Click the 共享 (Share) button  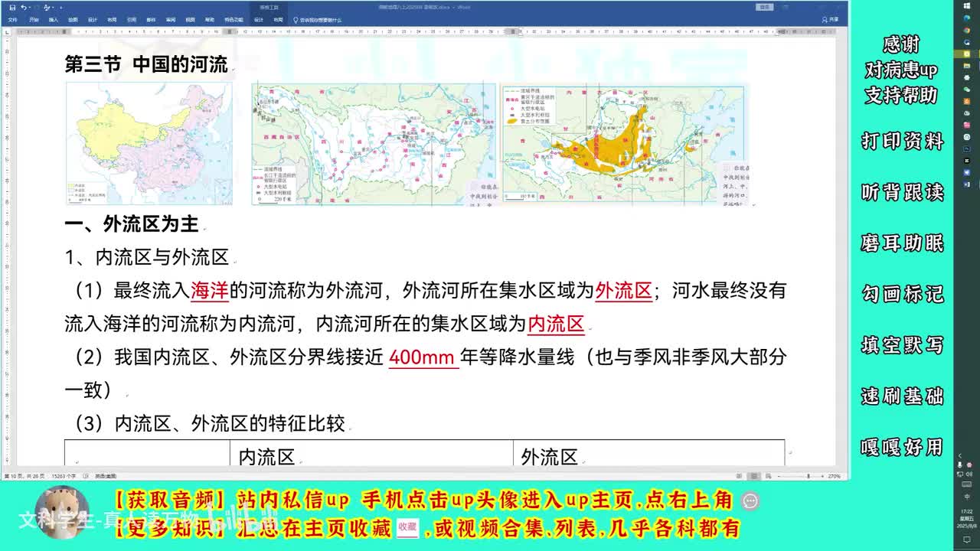coord(830,19)
